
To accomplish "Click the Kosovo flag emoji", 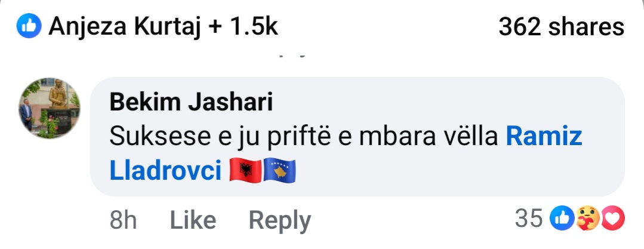I will [x=279, y=171].
